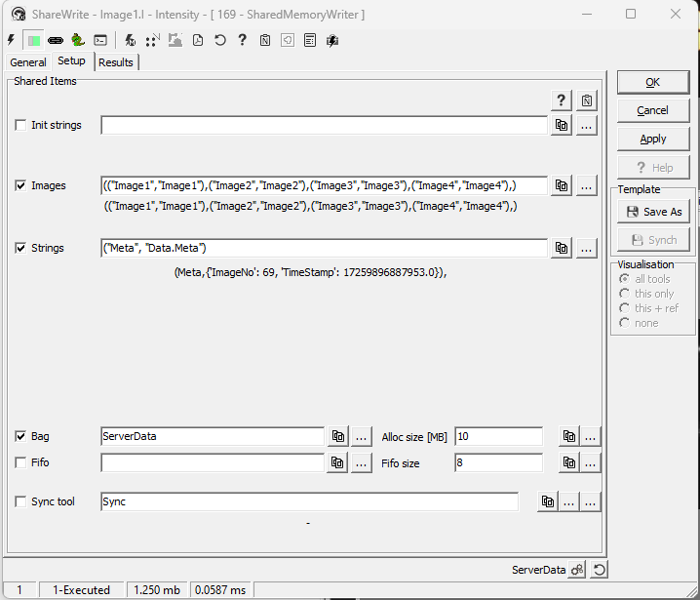Click the greyed image icon in toolbar
700x600 pixels.
click(x=175, y=41)
